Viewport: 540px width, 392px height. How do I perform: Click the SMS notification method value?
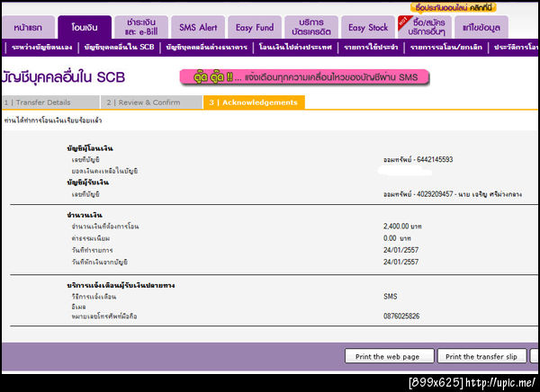(x=391, y=296)
